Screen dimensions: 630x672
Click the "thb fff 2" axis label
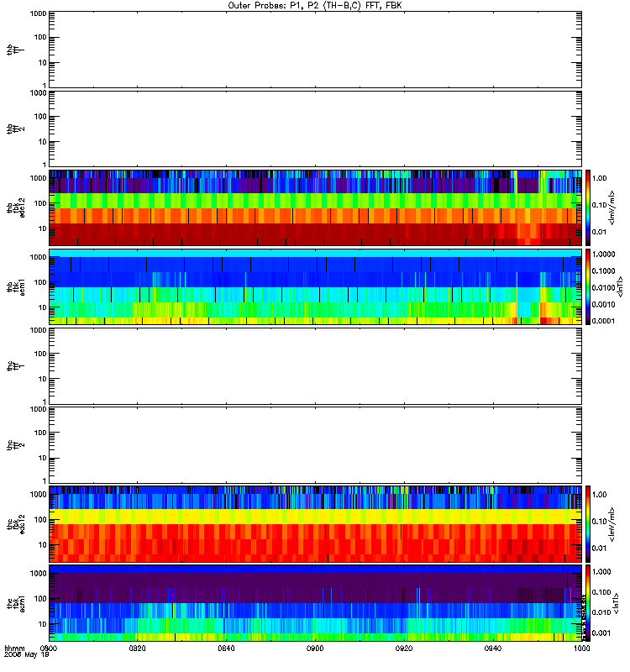(x=15, y=129)
